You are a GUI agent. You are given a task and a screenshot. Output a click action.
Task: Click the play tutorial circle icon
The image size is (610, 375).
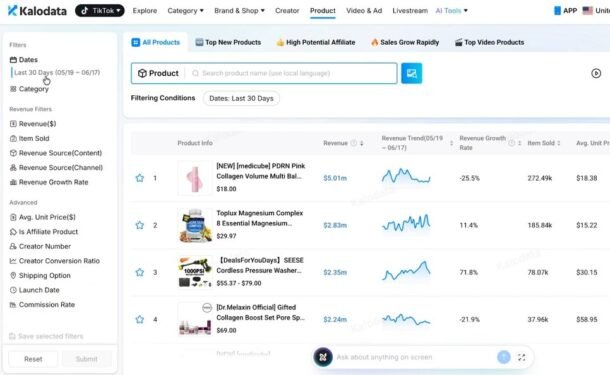pos(596,73)
